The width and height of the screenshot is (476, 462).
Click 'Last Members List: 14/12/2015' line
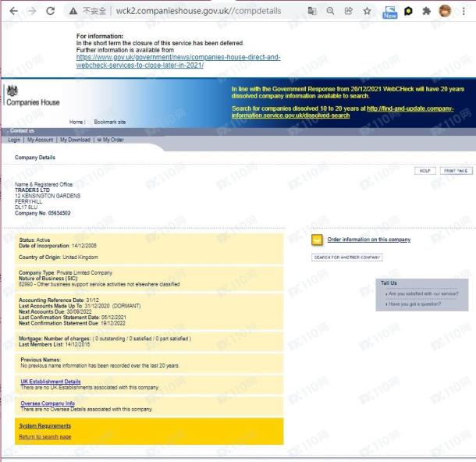tap(55, 344)
